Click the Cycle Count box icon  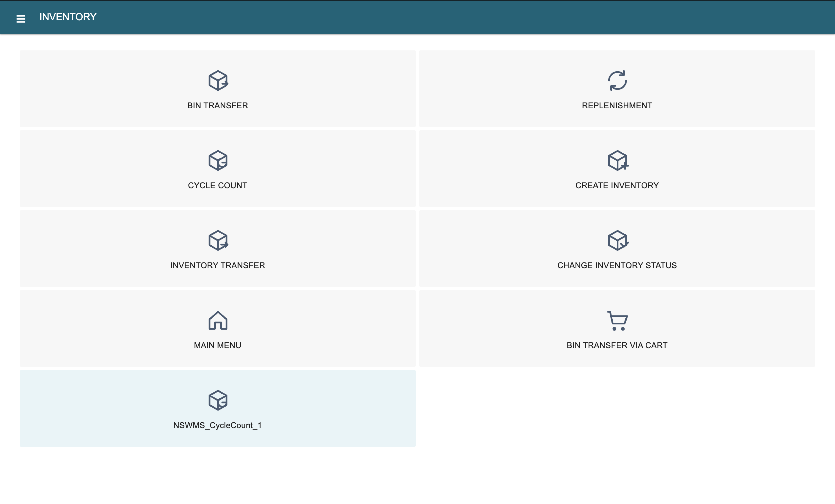[x=218, y=160]
